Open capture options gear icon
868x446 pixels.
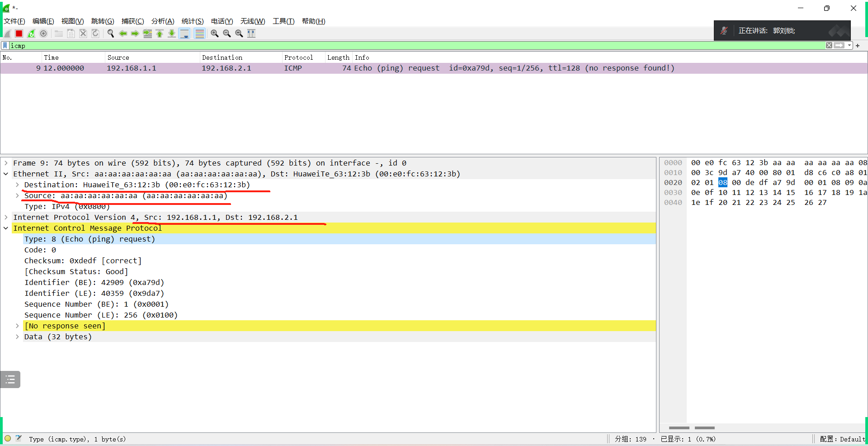[x=43, y=33]
